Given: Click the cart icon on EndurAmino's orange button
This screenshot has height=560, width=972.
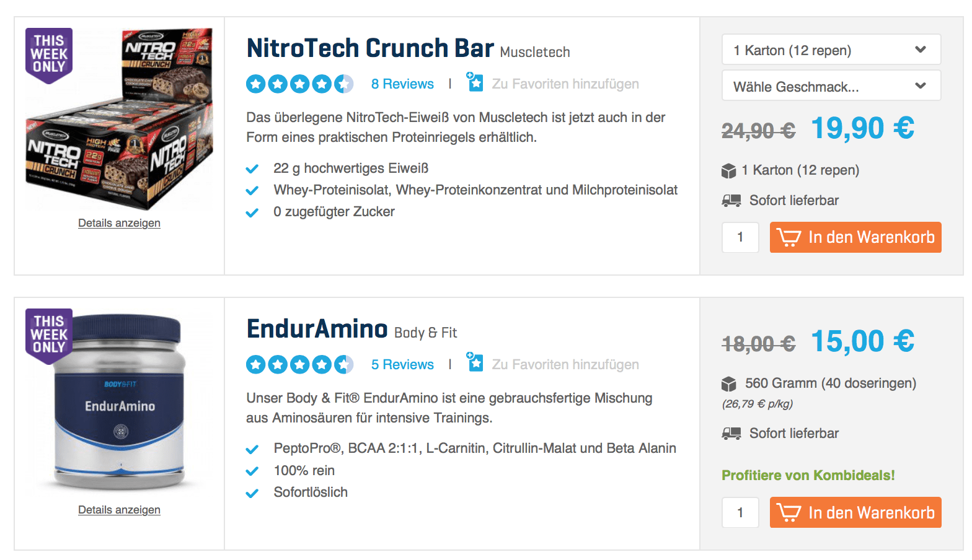Looking at the screenshot, I should 789,513.
